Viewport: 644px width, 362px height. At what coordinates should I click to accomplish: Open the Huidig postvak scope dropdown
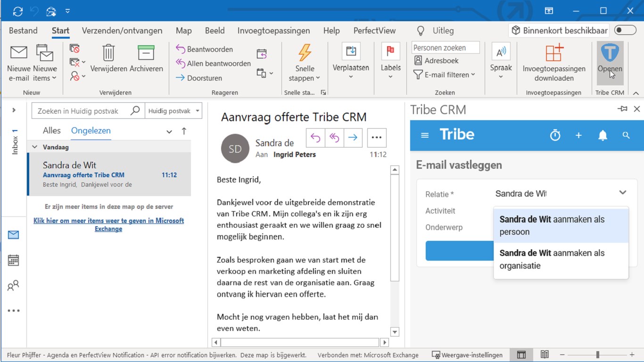tap(173, 111)
